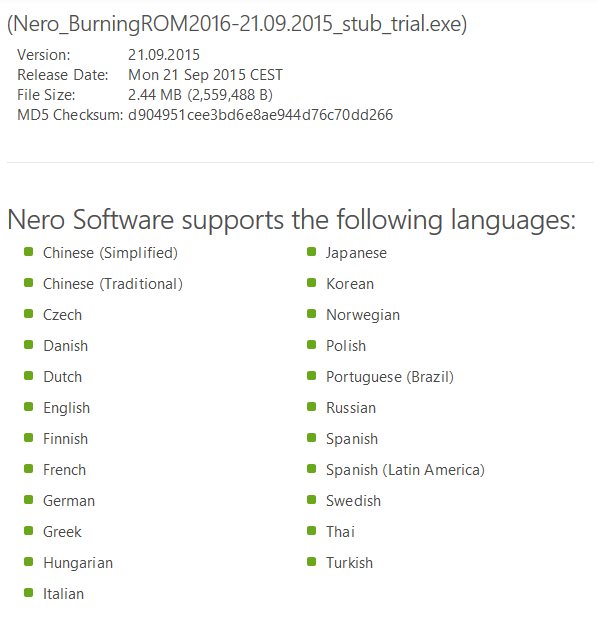Click Spanish (Latin America) in the language list
Image resolution: width=598 pixels, height=633 pixels.
pos(405,470)
